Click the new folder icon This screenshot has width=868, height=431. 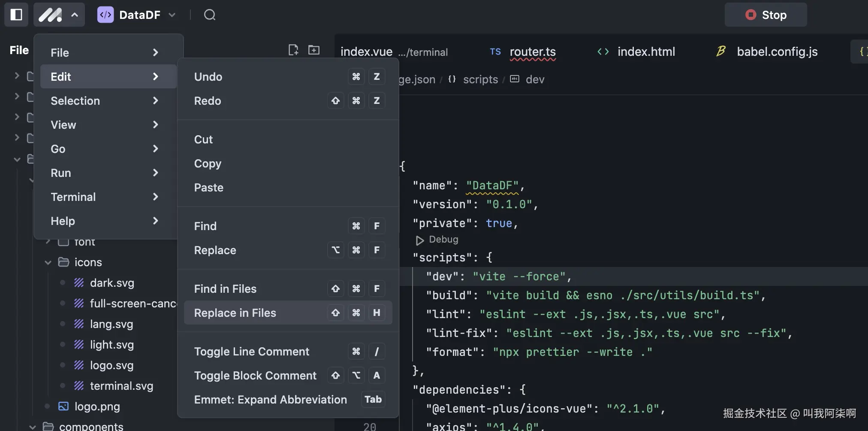(x=314, y=50)
